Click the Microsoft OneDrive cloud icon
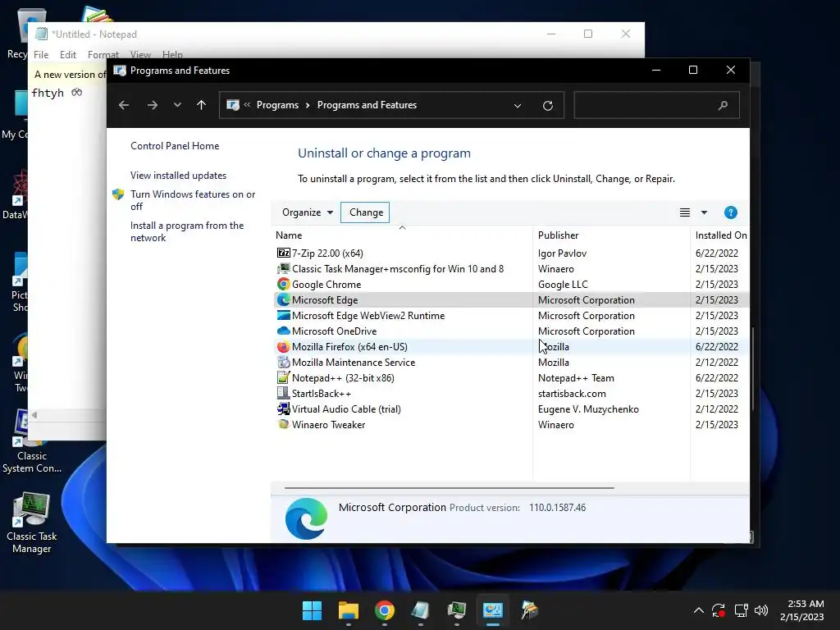Screen dimensions: 840x630 click(283, 331)
